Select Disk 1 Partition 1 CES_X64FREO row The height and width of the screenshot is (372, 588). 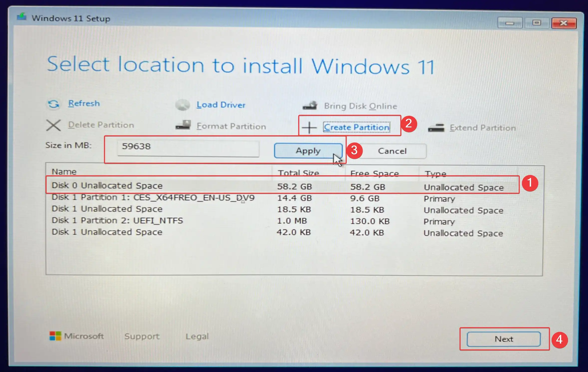coord(153,198)
